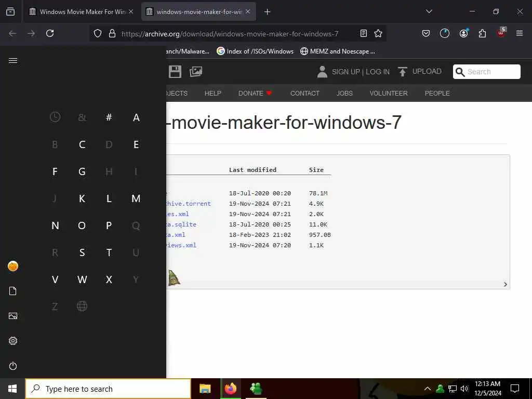Jump to apps starting with E
This screenshot has width=532, height=399.
136,144
